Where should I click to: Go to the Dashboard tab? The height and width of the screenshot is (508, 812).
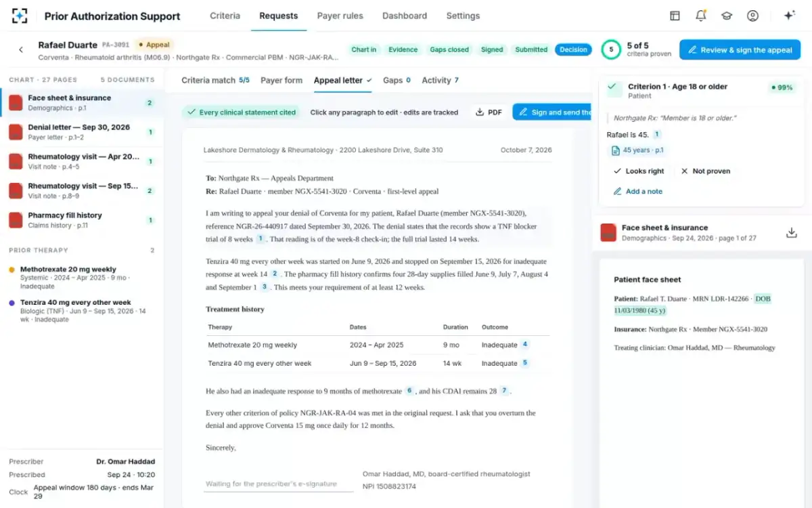[405, 16]
